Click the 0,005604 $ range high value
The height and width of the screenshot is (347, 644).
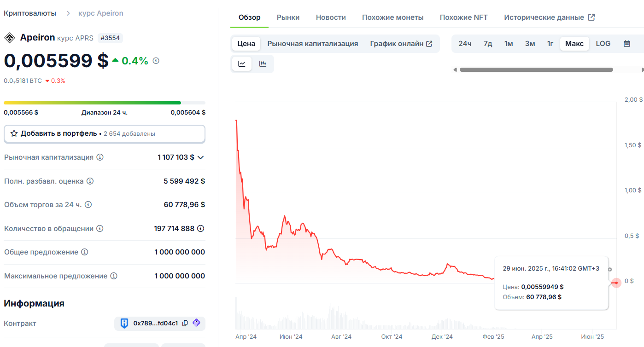click(x=188, y=112)
